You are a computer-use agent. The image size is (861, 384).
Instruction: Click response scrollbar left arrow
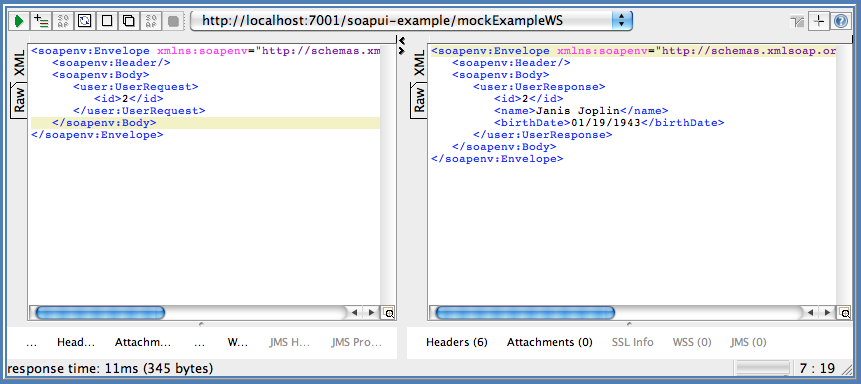(809, 313)
